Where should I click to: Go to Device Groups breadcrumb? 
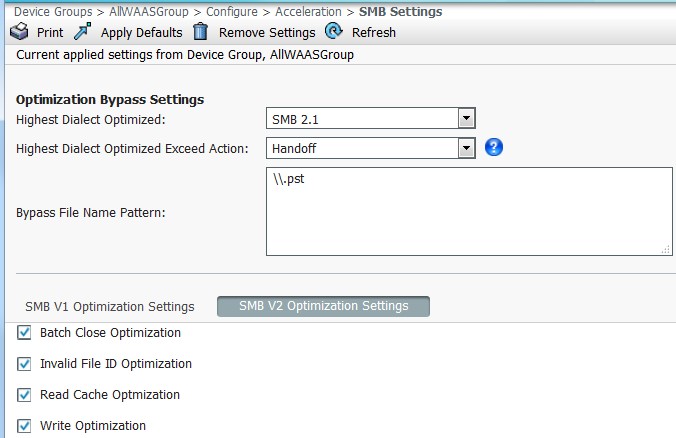coord(54,12)
